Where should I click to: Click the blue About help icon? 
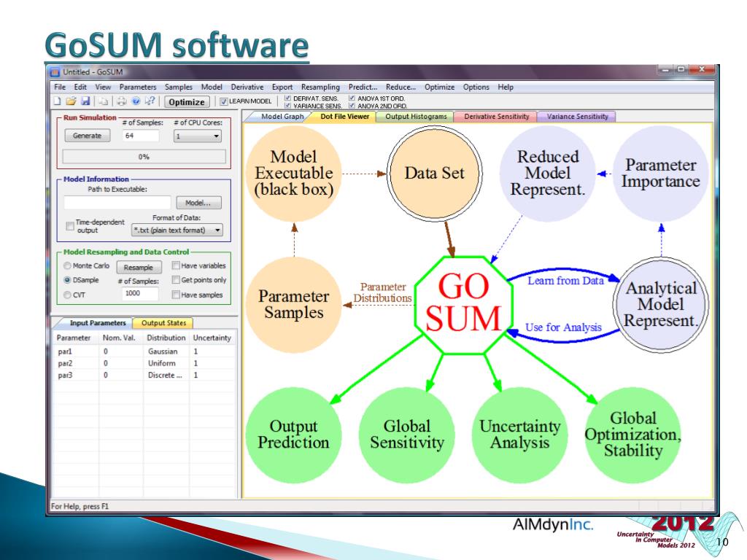[x=136, y=101]
